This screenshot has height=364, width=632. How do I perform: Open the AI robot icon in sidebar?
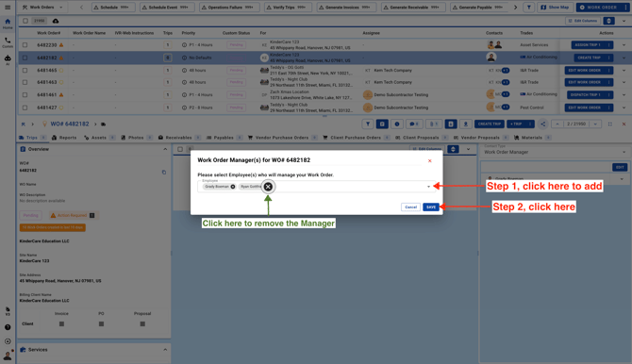(8, 59)
